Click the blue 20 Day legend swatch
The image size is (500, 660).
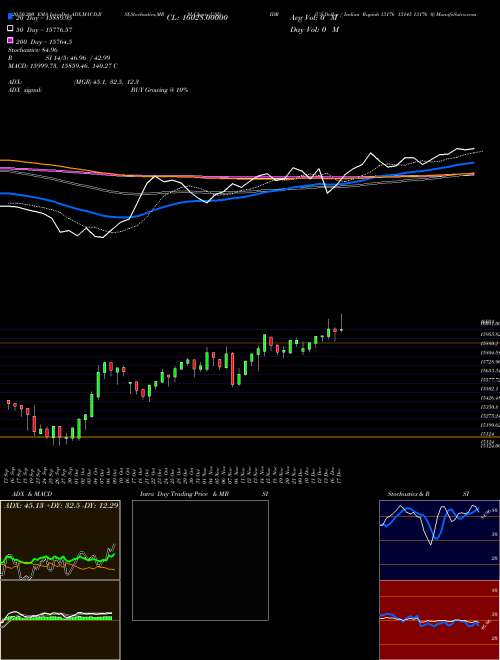click(x=10, y=17)
